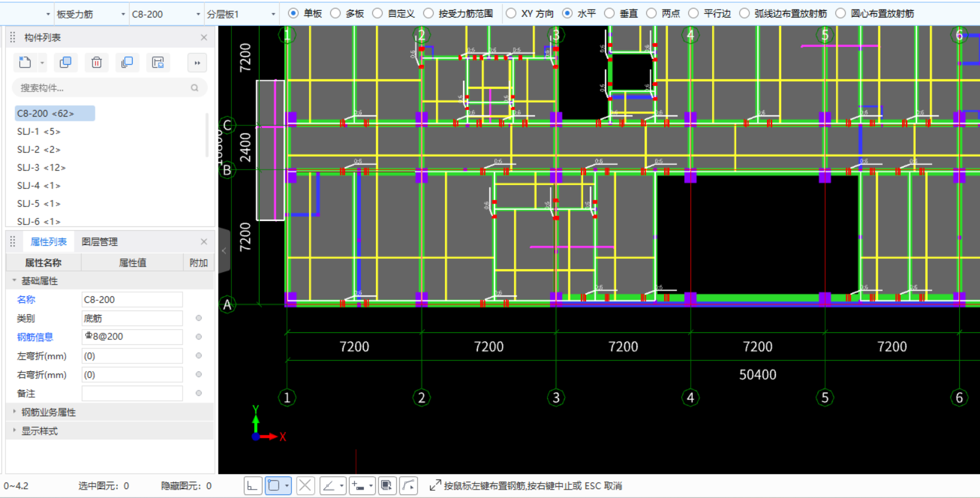
Task: Click the save component archive icon
Action: coord(158,62)
